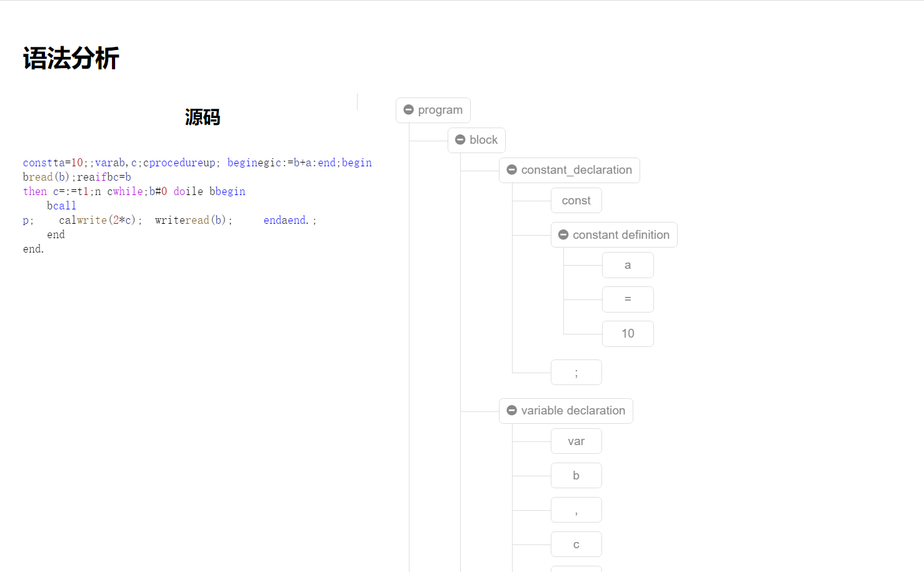Select the constant definition label
Image resolution: width=924 pixels, height=572 pixels.
click(621, 235)
